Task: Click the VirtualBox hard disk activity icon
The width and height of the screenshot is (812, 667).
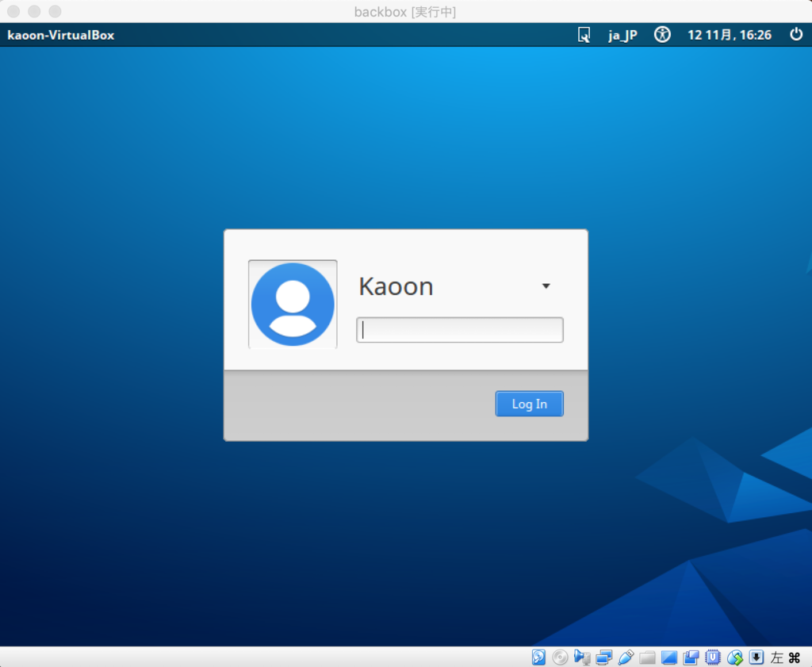Action: 538,657
